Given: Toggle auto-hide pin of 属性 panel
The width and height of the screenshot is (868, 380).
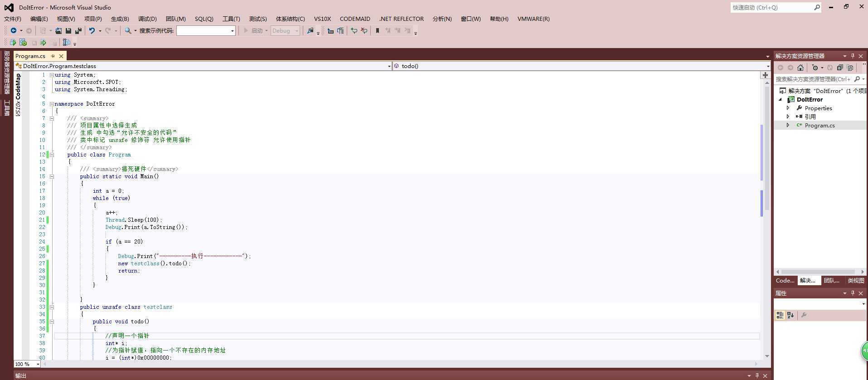Looking at the screenshot, I should point(853,293).
